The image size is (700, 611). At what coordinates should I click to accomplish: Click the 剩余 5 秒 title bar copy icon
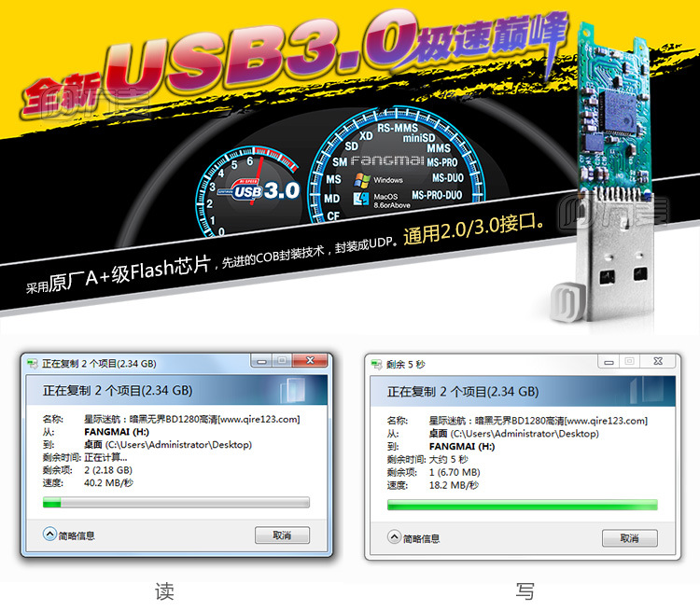coord(376,365)
